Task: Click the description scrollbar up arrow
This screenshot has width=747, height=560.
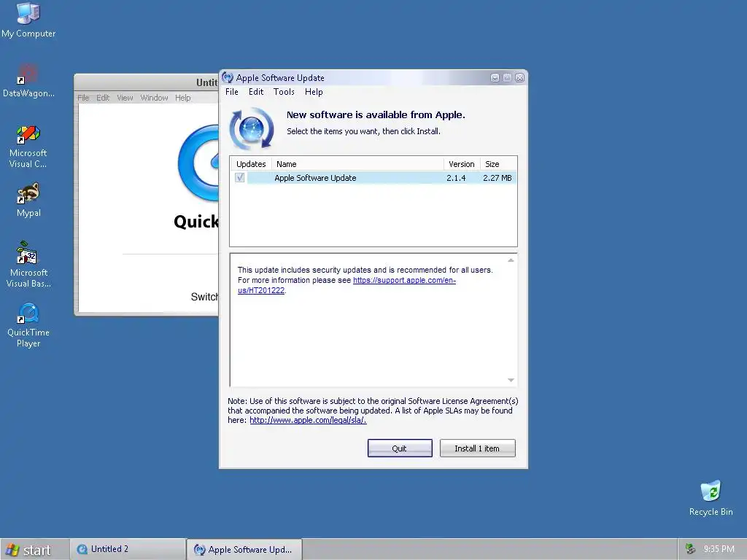Action: pyautogui.click(x=511, y=260)
